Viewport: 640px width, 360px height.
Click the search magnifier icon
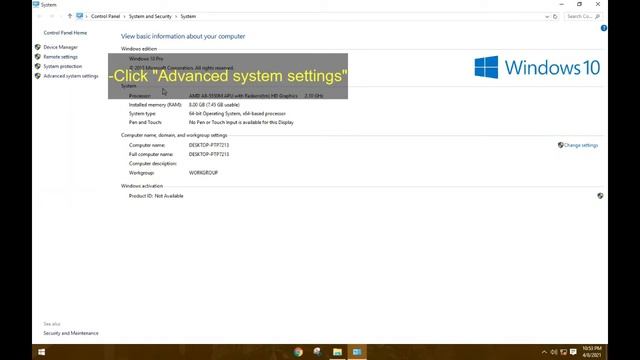pyautogui.click(x=597, y=17)
